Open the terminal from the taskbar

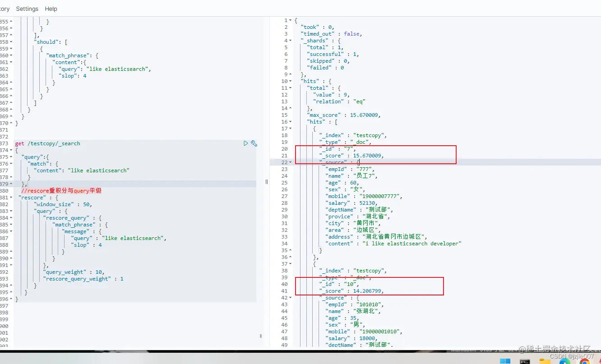(525, 362)
